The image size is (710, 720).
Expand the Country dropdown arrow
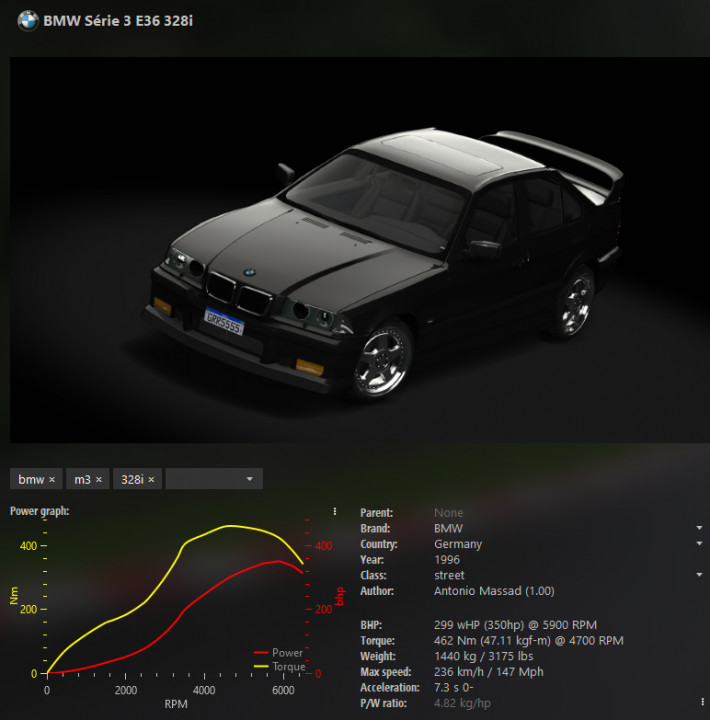pos(699,544)
